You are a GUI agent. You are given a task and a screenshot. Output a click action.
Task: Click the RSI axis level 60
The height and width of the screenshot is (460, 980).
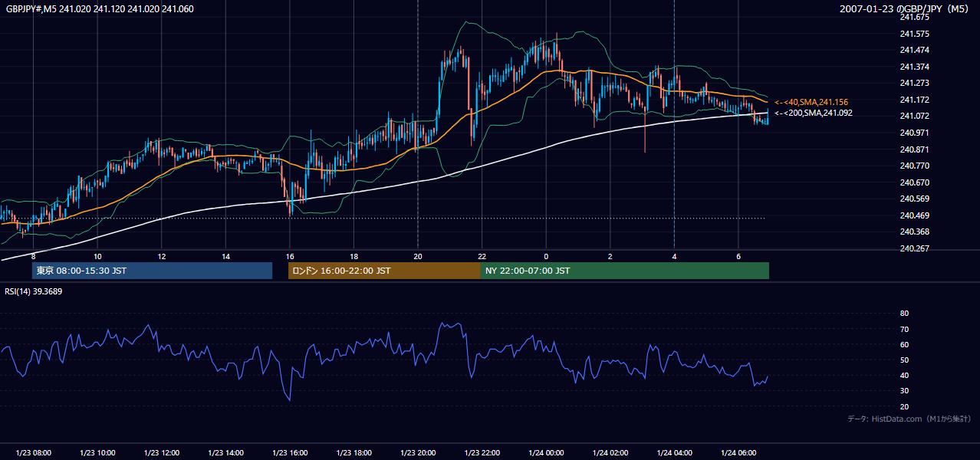(x=905, y=344)
